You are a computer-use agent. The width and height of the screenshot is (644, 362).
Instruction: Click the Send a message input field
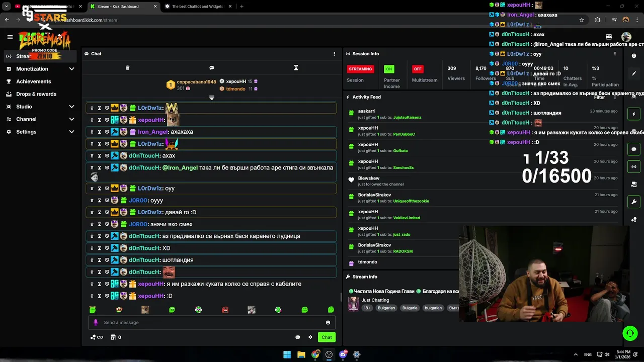tap(211, 322)
